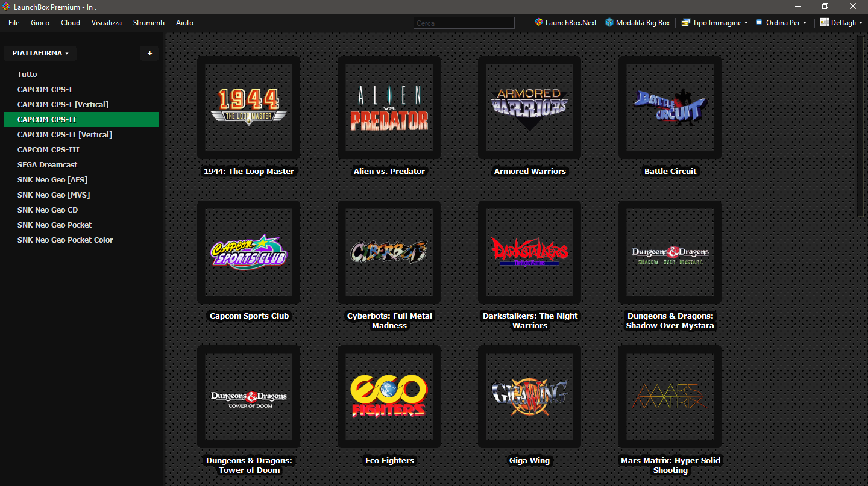Select SNK Neo Geo [AES] platform
This screenshot has height=486, width=868.
pyautogui.click(x=81, y=179)
